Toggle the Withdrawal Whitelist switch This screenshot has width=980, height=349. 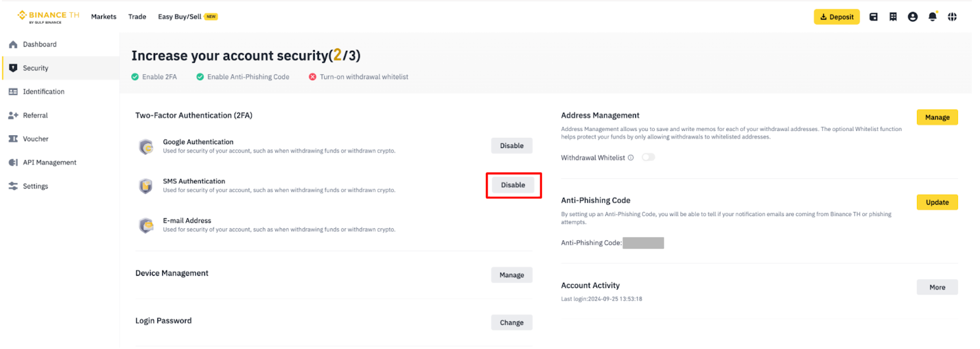pyautogui.click(x=648, y=157)
